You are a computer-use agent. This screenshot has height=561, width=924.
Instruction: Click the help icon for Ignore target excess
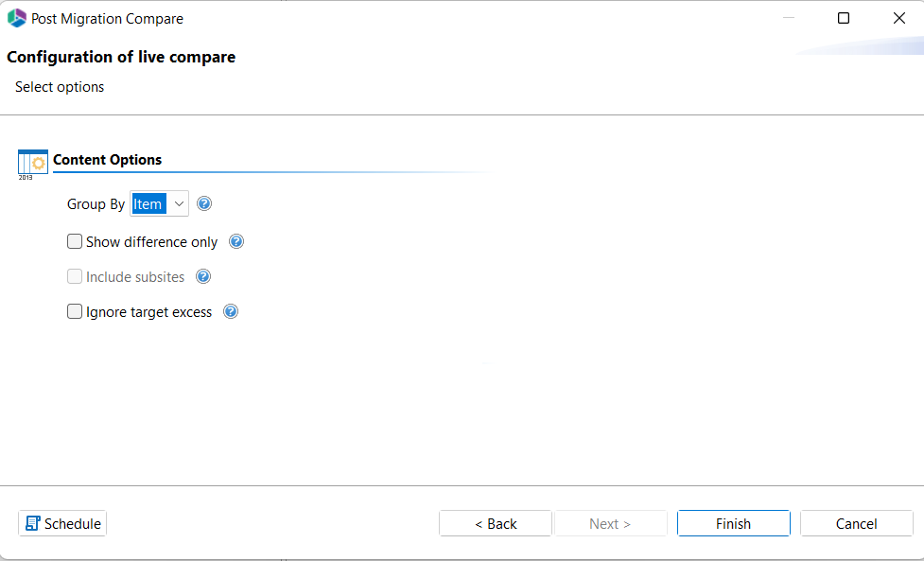pos(230,311)
